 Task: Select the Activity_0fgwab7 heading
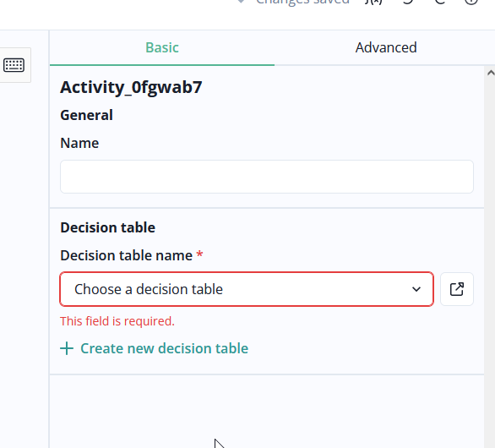click(131, 87)
